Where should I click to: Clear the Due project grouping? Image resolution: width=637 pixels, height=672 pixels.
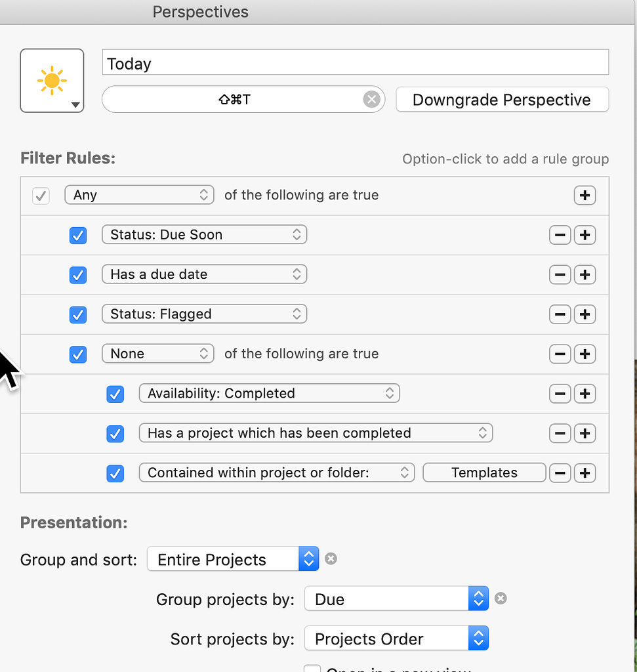pyautogui.click(x=501, y=598)
